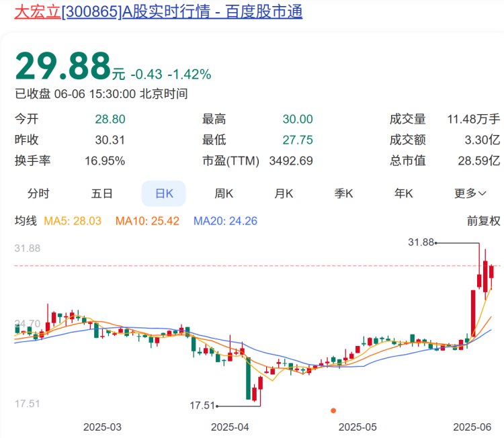Click the 2025-03 date axis label
Image resolution: width=504 pixels, height=438 pixels.
click(x=103, y=427)
